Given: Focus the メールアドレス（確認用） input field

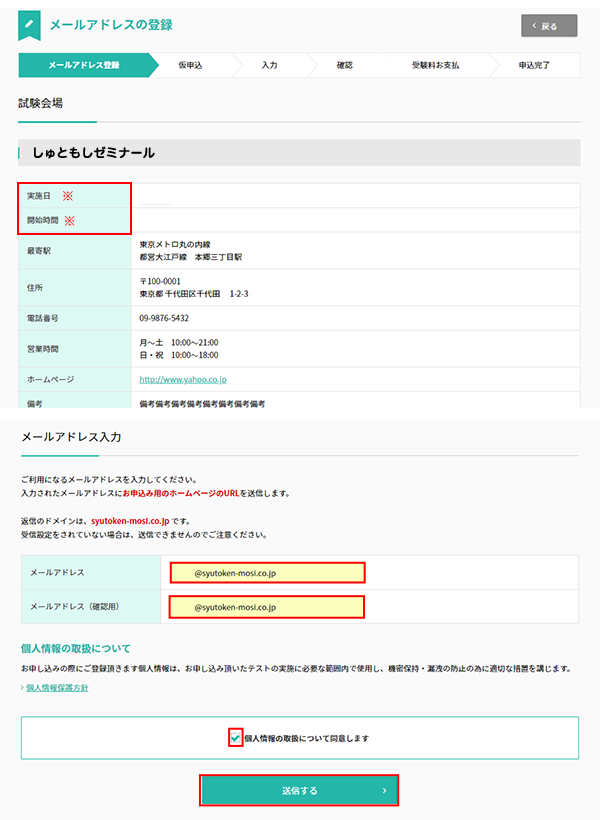Looking at the screenshot, I should [267, 607].
